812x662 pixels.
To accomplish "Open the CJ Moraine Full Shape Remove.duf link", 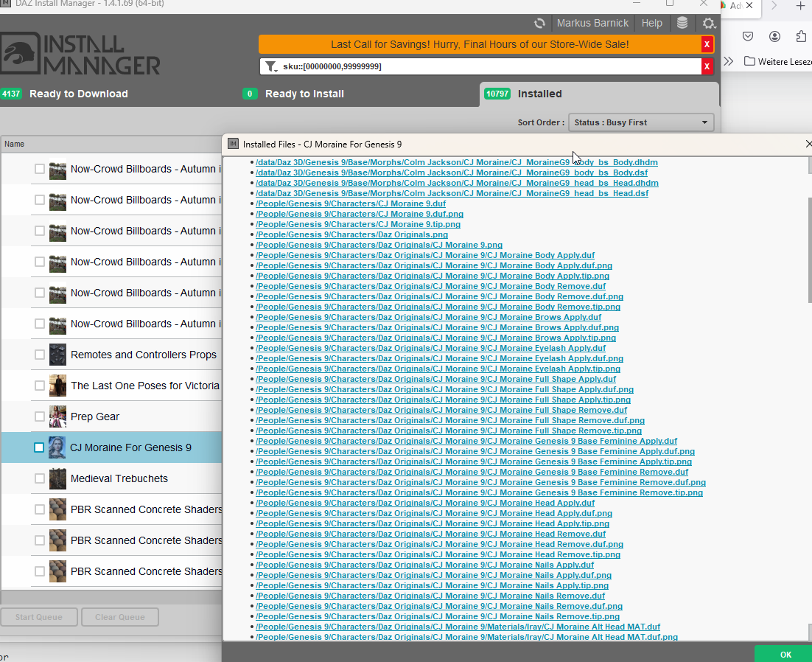I will point(441,410).
